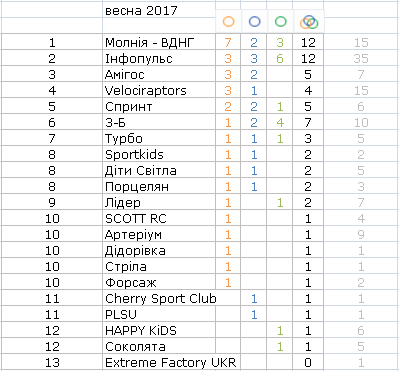Viewport: 399px width, 371px height.
Task: Click green count 6 for Інфопульс
Action: point(280,58)
